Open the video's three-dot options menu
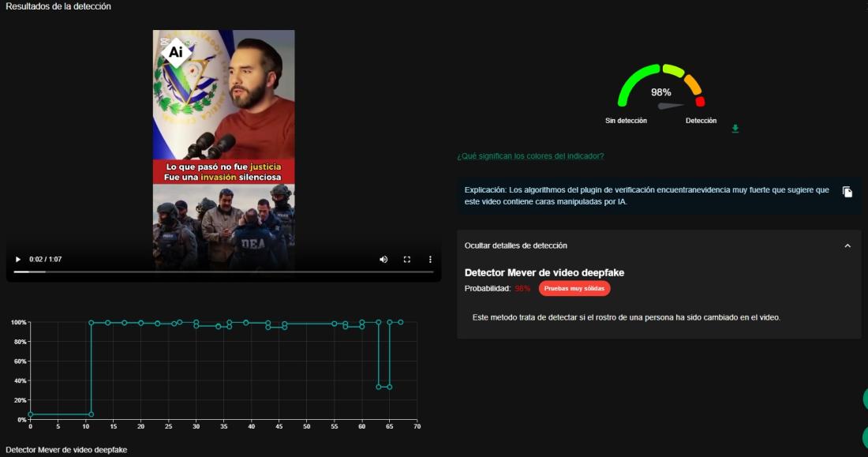 (430, 259)
